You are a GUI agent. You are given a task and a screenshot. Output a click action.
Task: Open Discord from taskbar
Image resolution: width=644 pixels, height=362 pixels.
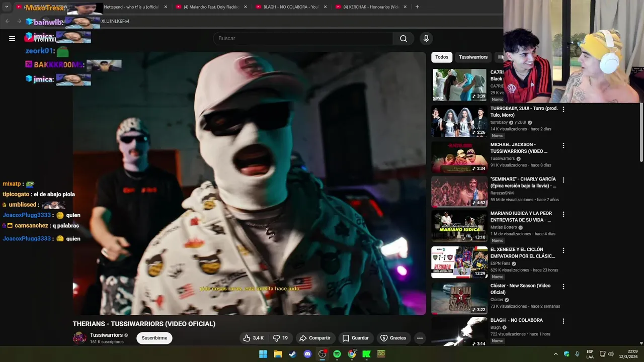pyautogui.click(x=307, y=354)
